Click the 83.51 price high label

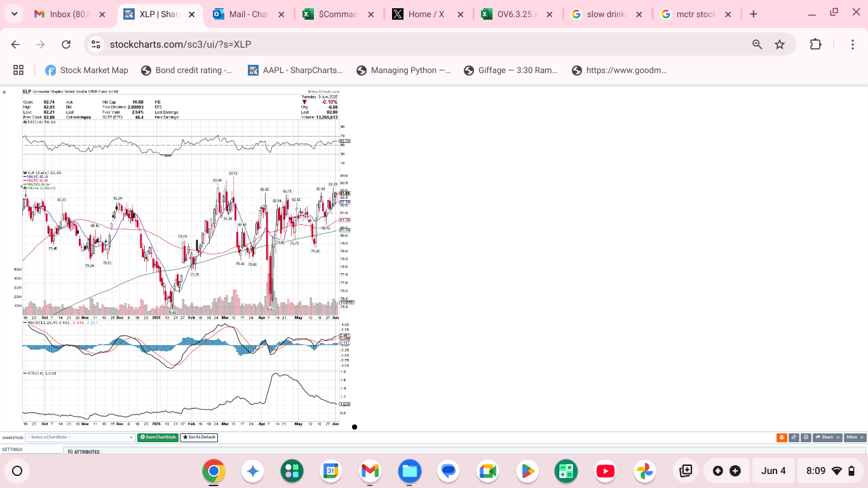[x=233, y=173]
